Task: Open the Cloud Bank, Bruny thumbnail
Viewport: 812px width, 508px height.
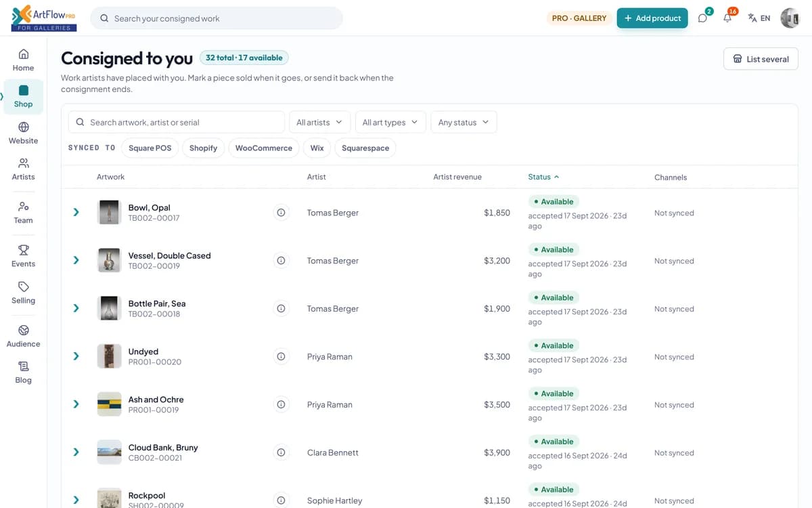Action: [109, 453]
